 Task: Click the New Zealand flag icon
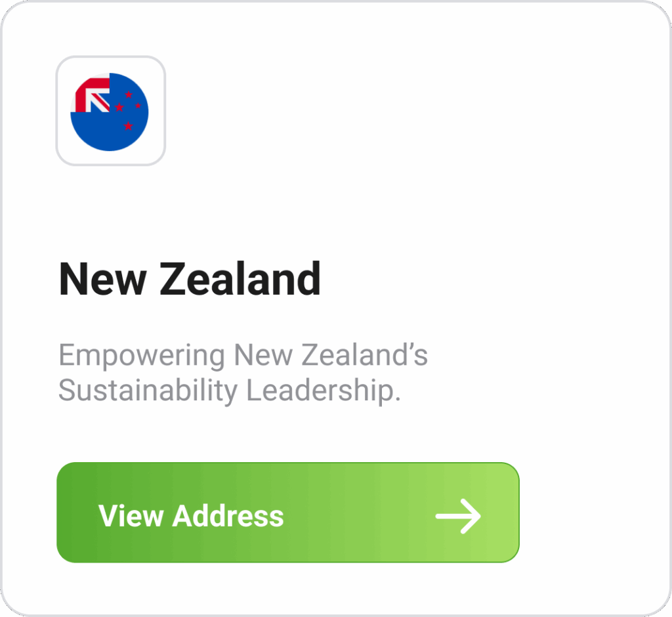click(110, 112)
